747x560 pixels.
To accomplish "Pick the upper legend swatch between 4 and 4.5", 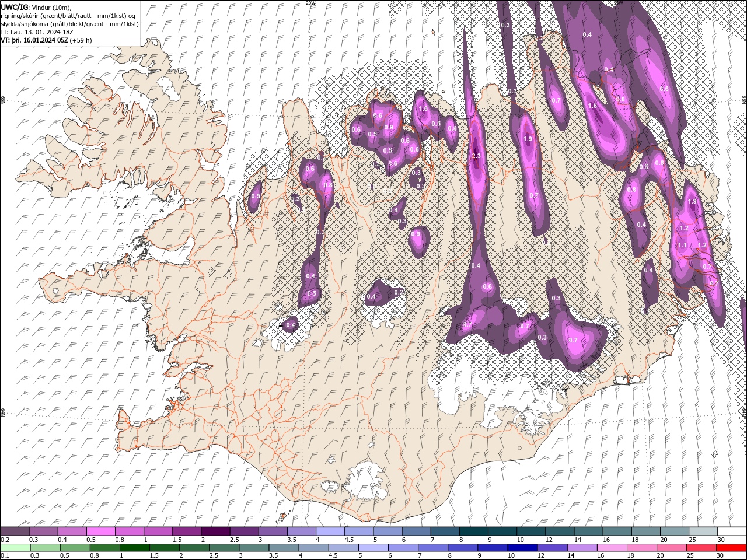I will tap(330, 531).
